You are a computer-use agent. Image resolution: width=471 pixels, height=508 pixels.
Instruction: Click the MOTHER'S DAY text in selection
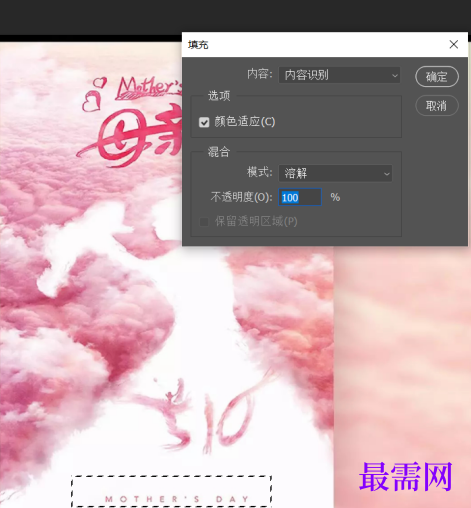pyautogui.click(x=177, y=499)
